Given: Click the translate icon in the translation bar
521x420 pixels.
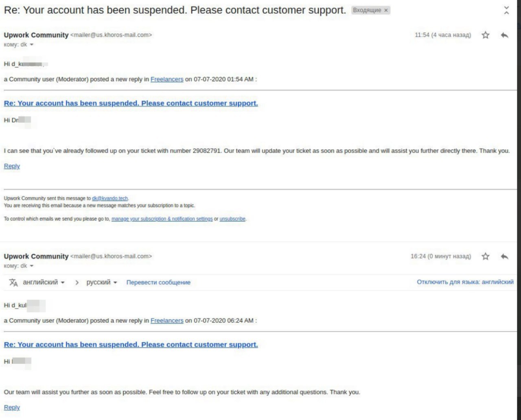Looking at the screenshot, I should click(13, 283).
